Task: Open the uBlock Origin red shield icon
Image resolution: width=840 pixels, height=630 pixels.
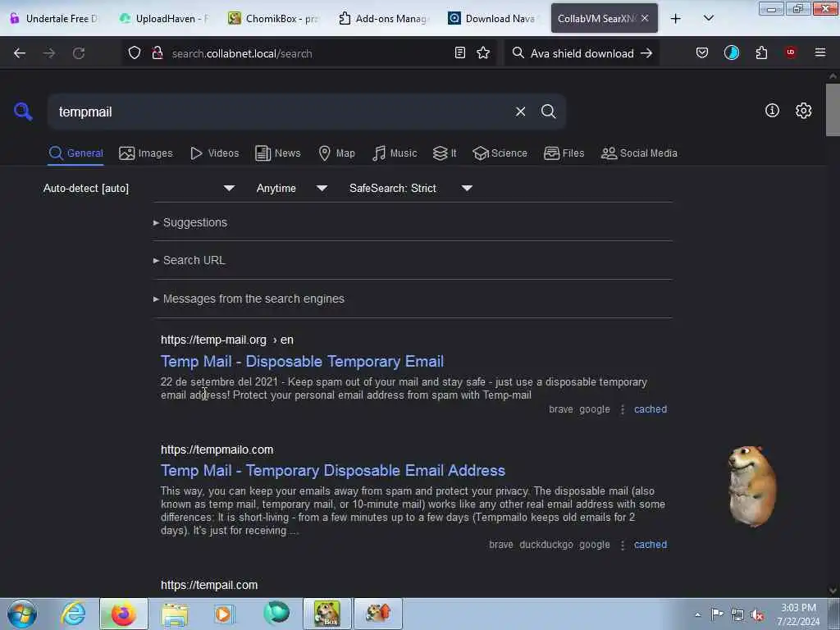Action: click(x=791, y=52)
